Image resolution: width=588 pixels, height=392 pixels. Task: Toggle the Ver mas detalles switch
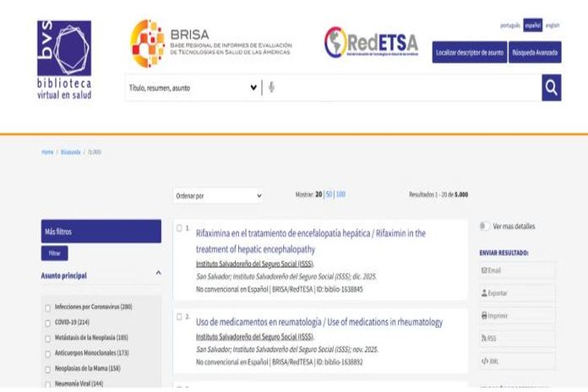pyautogui.click(x=484, y=226)
